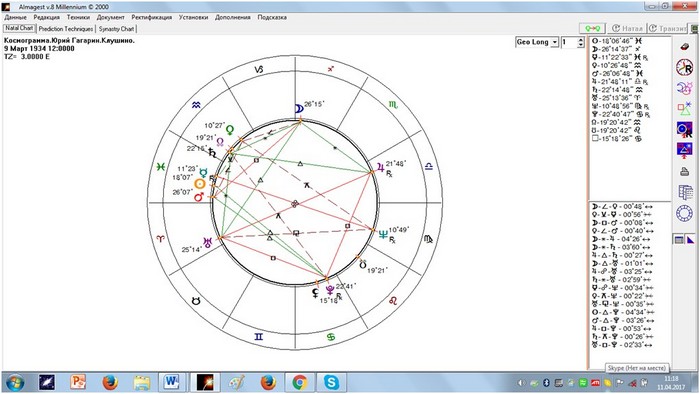Screen dimensions: 700x394
Task: Select aspect row with orb 04°34'
Action: point(622,312)
